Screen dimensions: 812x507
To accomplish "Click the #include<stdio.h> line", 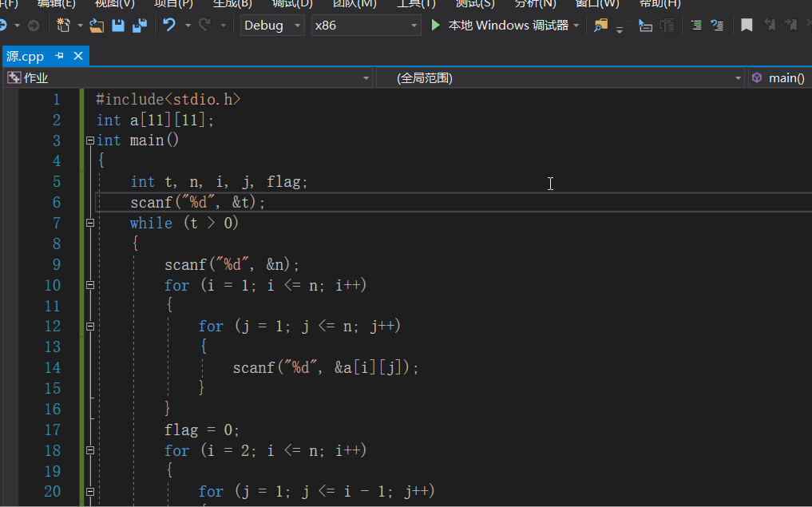I will (168, 99).
